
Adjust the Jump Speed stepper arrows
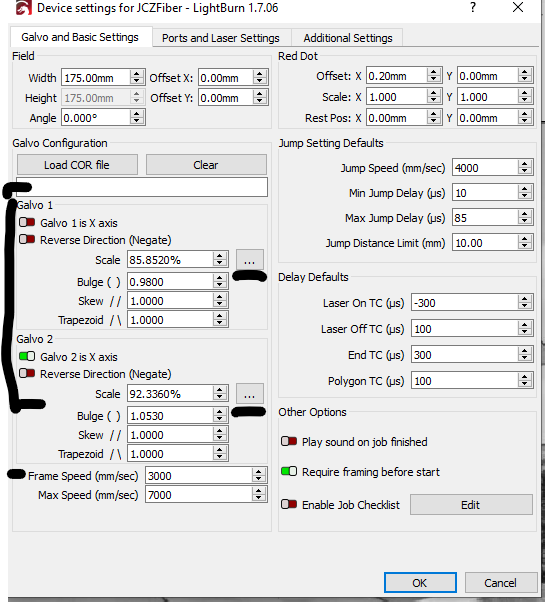(x=525, y=168)
